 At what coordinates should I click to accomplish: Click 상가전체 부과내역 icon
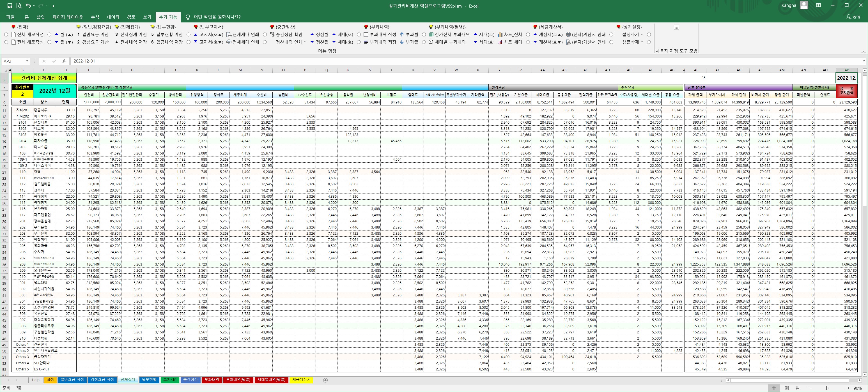tap(431, 34)
